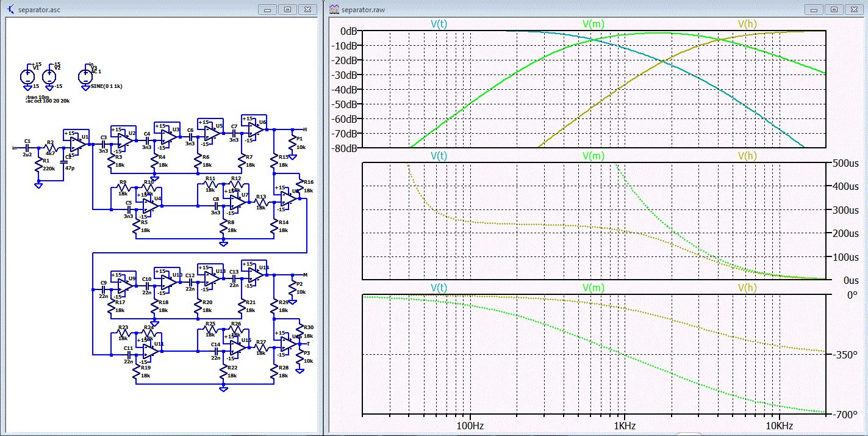
Task: Click the cyan V(t) trace label in top pane
Action: click(x=439, y=24)
